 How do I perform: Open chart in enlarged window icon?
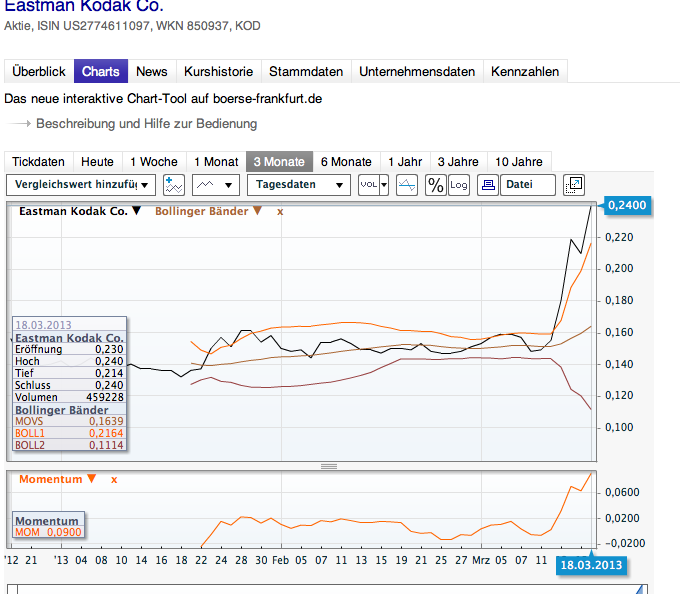point(574,185)
